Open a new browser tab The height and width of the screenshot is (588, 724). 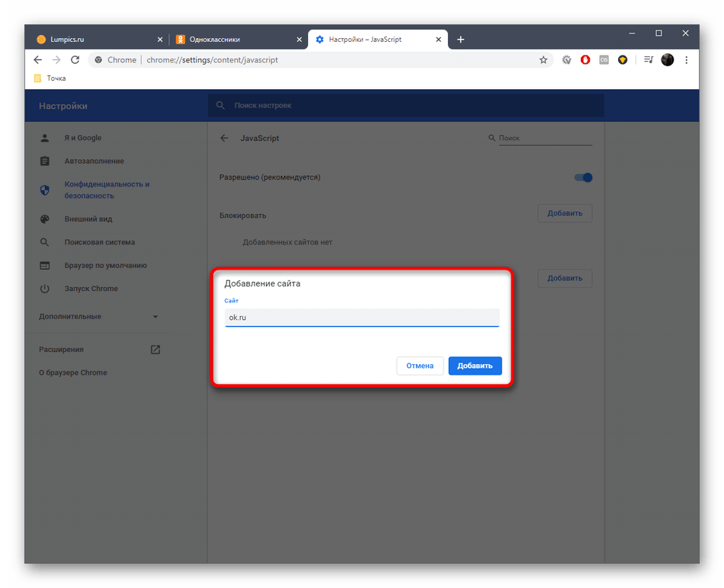point(460,40)
